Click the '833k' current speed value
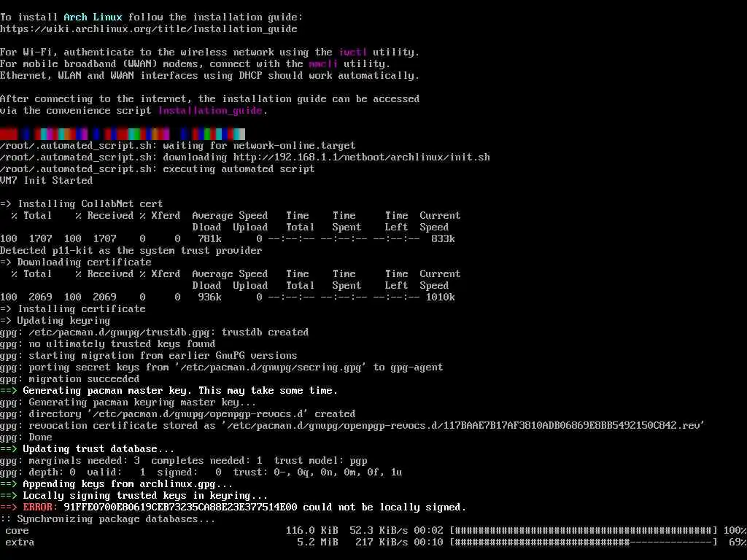Screen dimensions: 747x560 coord(443,239)
